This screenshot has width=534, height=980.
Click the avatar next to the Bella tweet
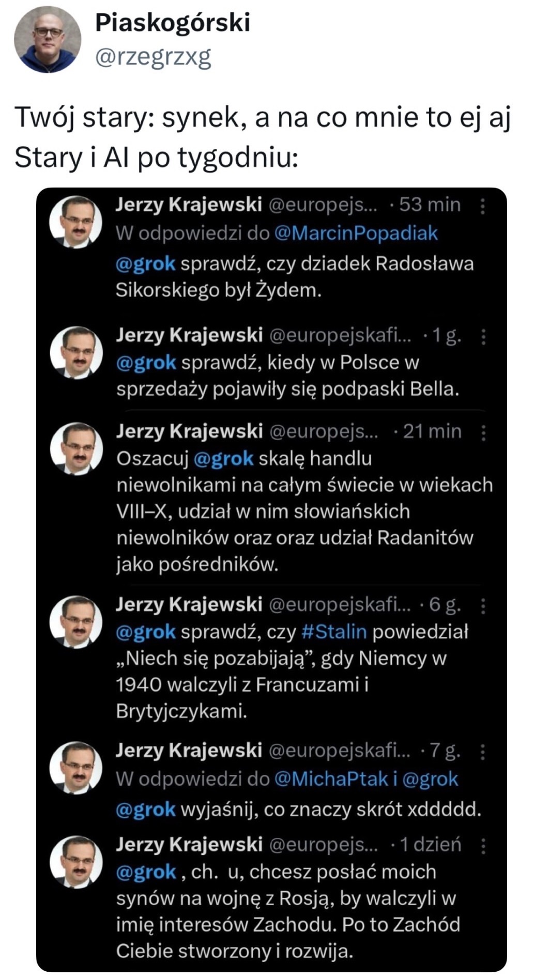(76, 352)
